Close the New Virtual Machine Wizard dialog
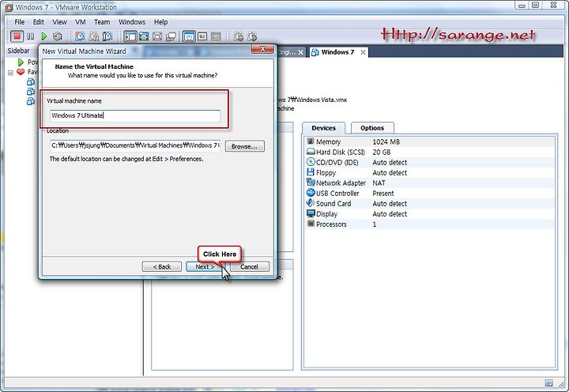The image size is (569, 392). pos(262,49)
